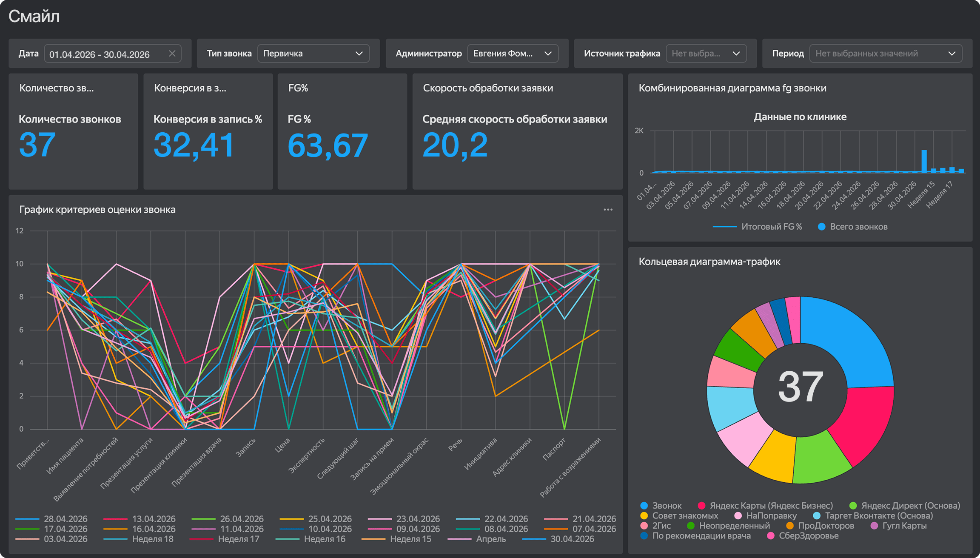
Task: Open the Количество звонков indicator value 37
Action: (x=37, y=145)
